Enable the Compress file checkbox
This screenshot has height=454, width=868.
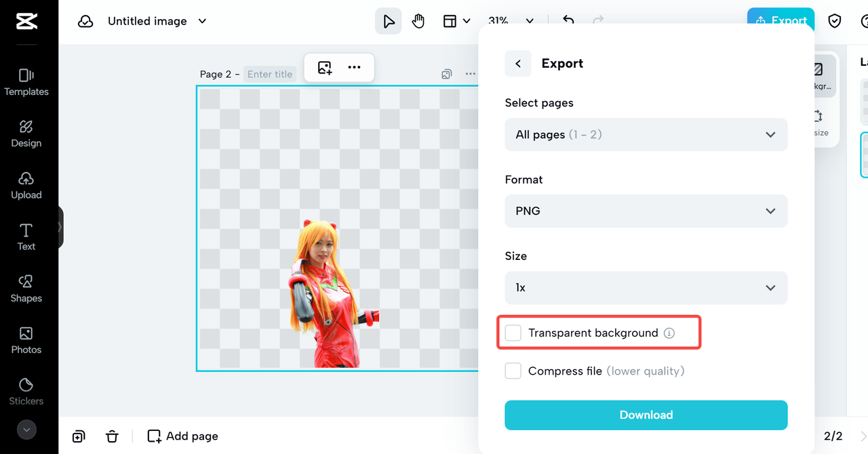coord(513,371)
